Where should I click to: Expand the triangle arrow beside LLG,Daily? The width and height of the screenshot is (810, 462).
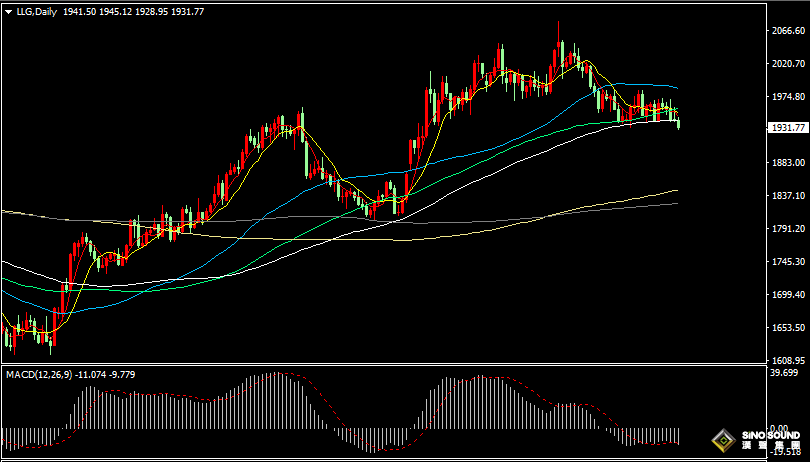click(x=9, y=12)
